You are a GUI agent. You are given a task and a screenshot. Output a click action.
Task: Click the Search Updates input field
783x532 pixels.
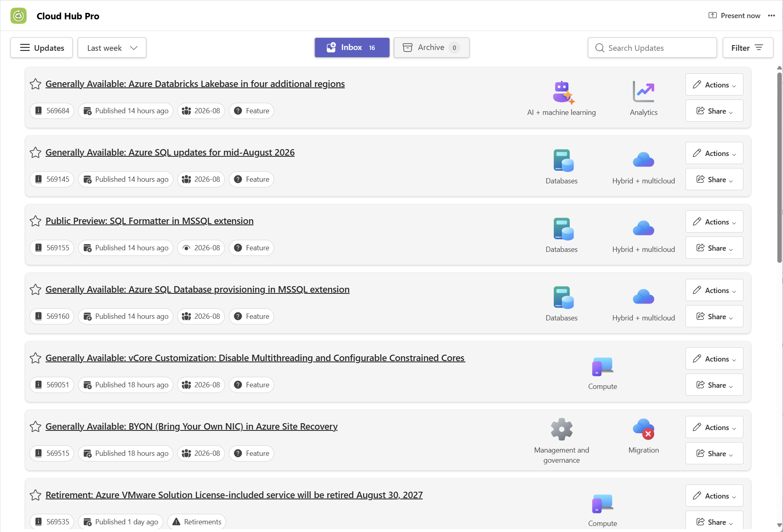(652, 48)
